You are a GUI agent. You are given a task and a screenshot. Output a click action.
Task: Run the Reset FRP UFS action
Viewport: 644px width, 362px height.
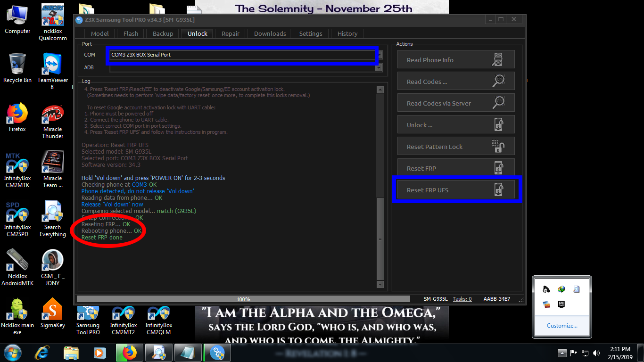[456, 190]
